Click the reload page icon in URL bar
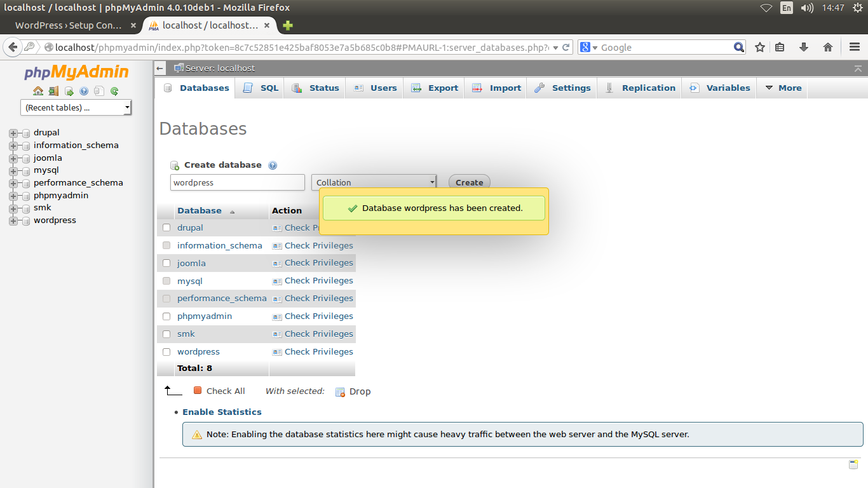The image size is (868, 488). [566, 47]
